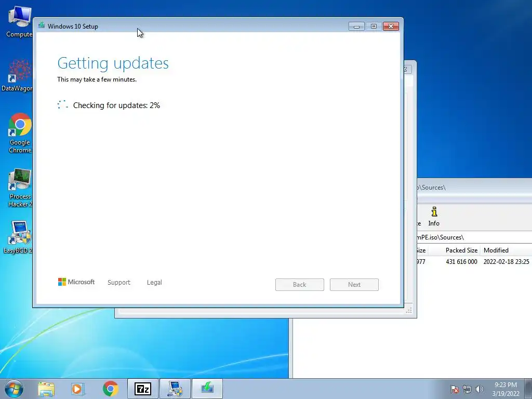Open Process Hacker 2 desktop shortcut
The width and height of the screenshot is (532, 399).
point(20,188)
